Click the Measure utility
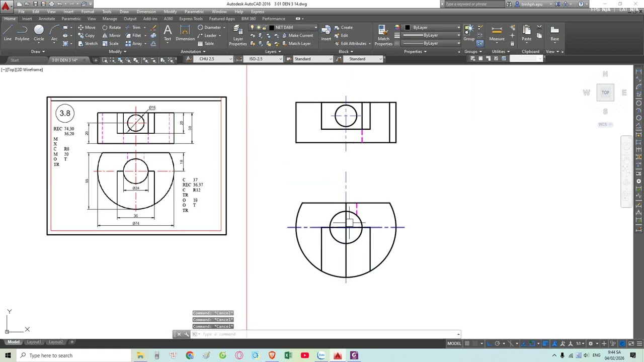The height and width of the screenshot is (362, 644). 497,33
